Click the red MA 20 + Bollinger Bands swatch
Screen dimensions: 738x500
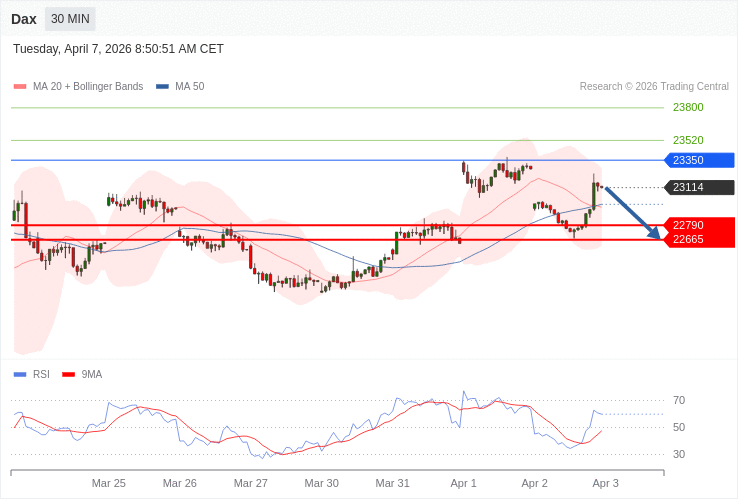tap(20, 87)
